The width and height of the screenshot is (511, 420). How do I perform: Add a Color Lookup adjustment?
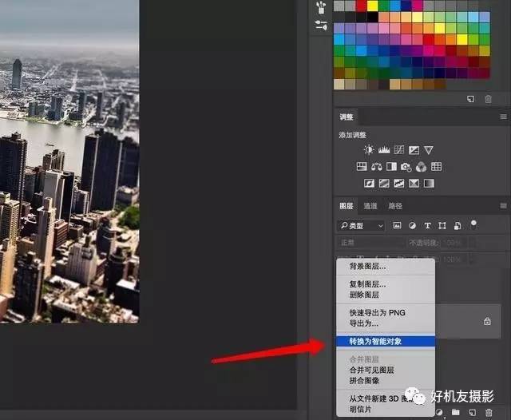(x=437, y=167)
